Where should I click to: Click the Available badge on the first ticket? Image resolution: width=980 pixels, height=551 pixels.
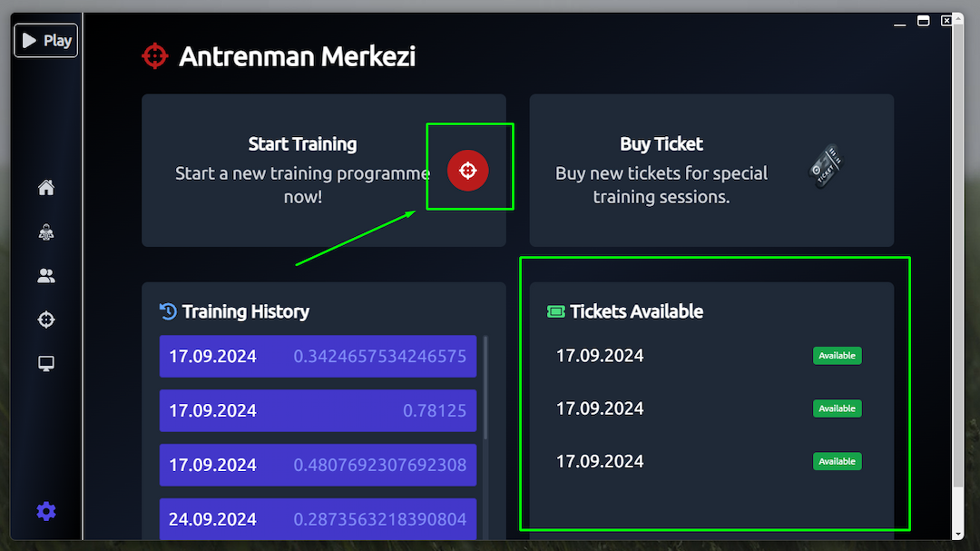(x=837, y=356)
